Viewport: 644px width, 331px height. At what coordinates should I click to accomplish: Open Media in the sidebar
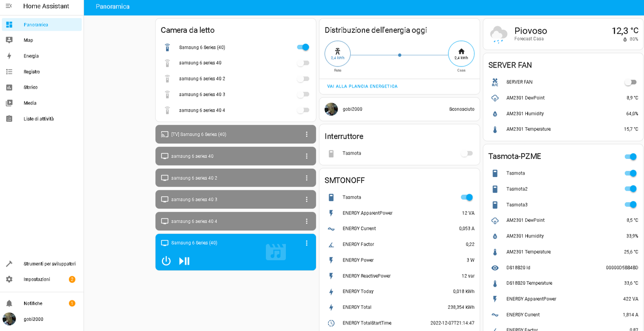42,103
